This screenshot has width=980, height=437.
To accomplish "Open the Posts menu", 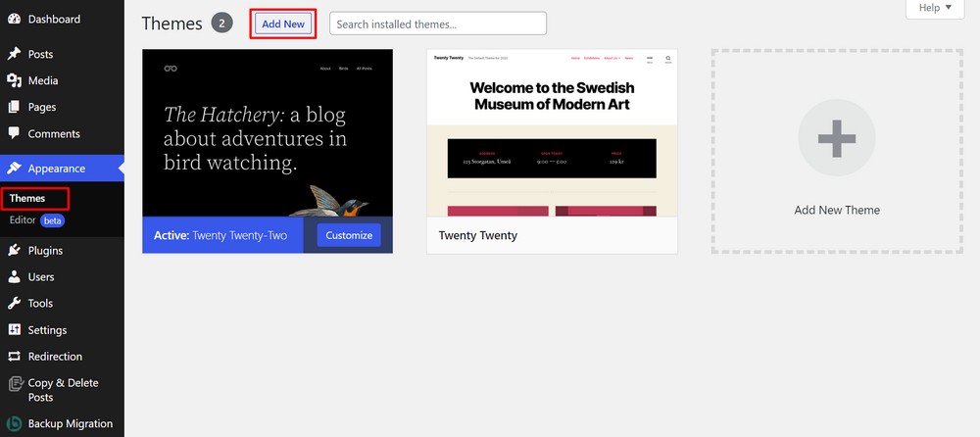I will [62, 55].
